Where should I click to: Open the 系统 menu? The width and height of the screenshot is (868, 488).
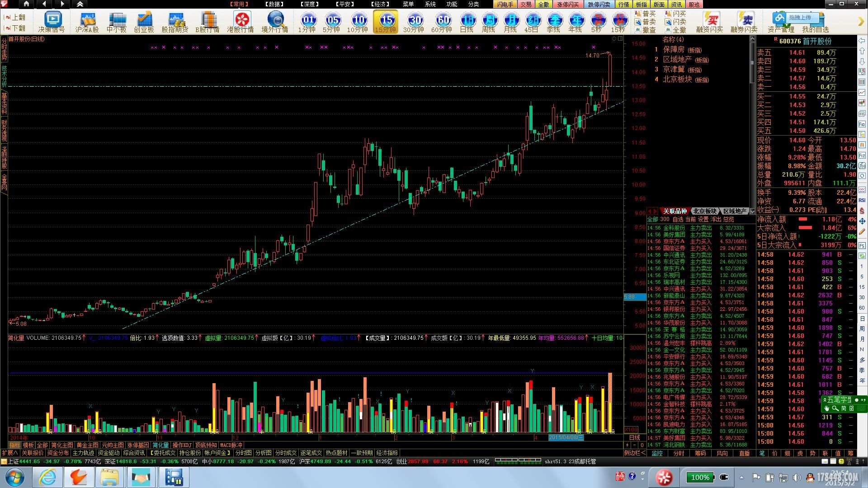tap(430, 4)
